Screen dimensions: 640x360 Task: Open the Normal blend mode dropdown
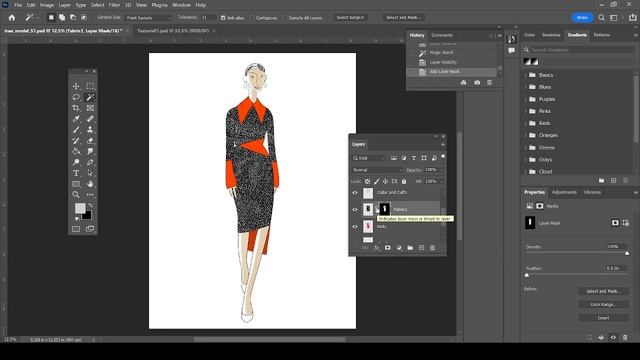coord(377,170)
